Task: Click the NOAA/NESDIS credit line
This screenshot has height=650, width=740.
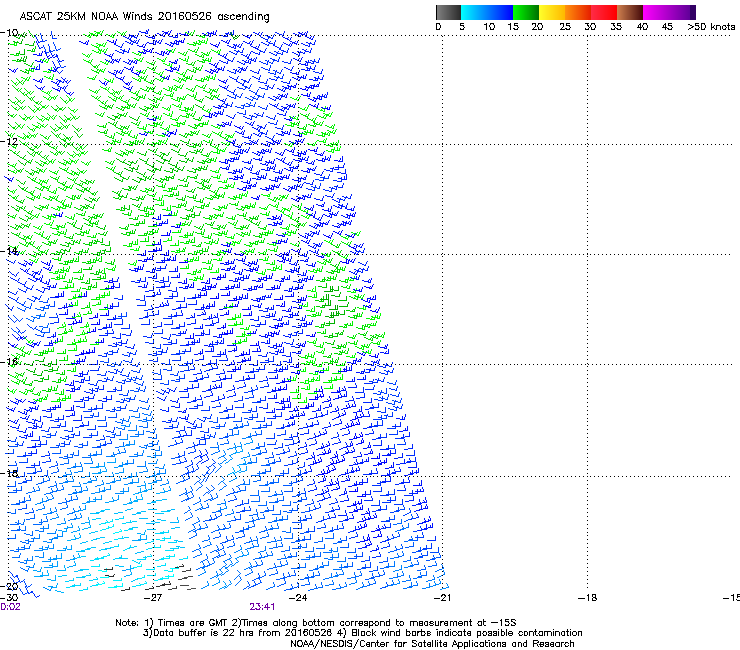Action: point(432,644)
